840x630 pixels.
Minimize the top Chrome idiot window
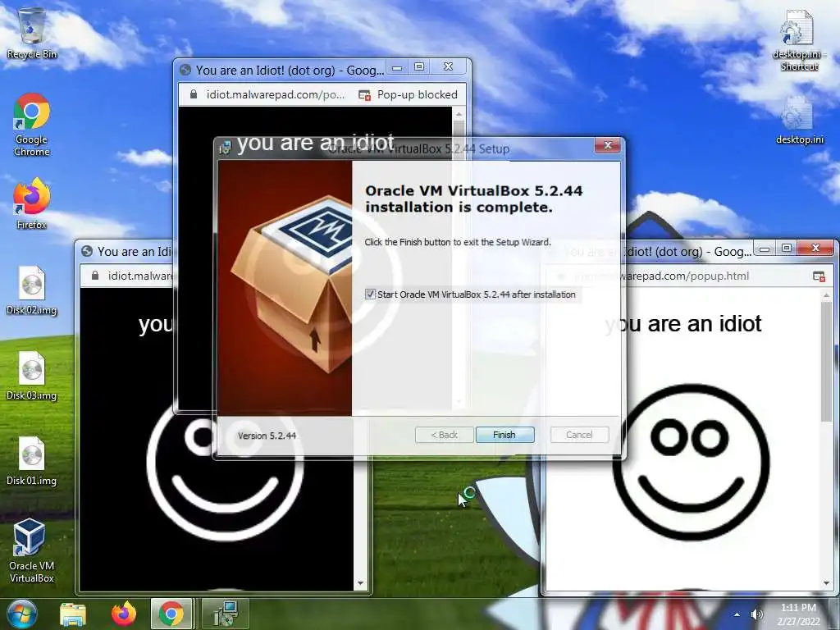(397, 67)
